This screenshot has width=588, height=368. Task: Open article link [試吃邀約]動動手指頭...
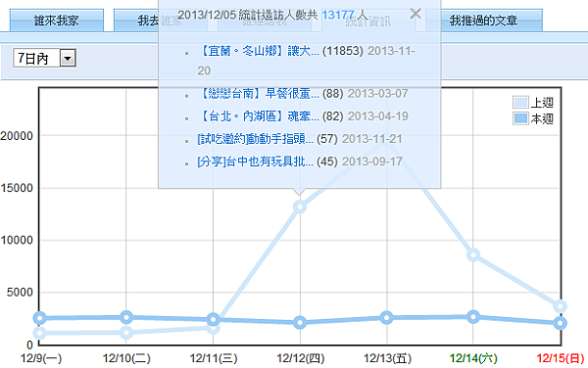click(x=256, y=139)
